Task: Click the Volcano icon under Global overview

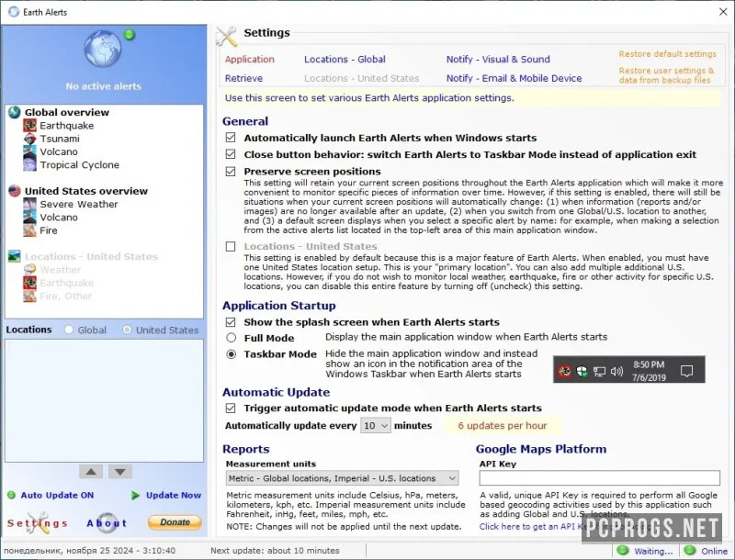Action: 30,151
